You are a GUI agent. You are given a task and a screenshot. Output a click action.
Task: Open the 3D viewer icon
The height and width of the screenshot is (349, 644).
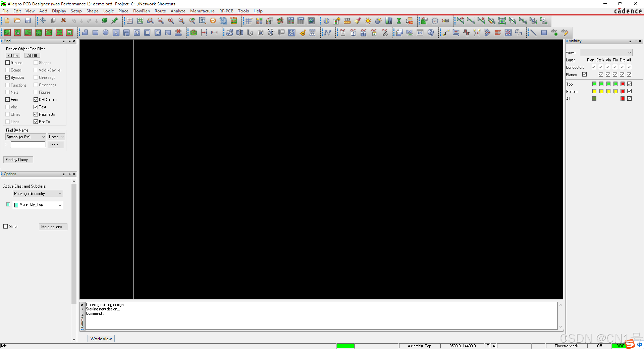(x=223, y=21)
